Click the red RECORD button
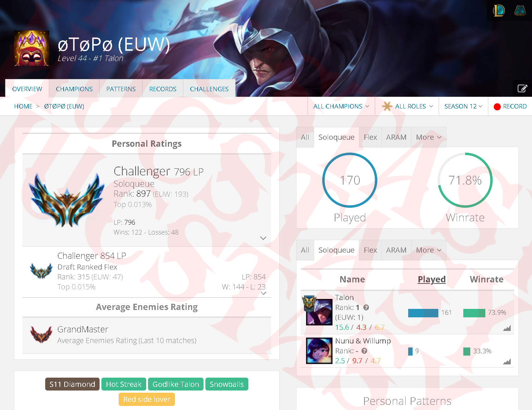The height and width of the screenshot is (410, 532). 510,106
